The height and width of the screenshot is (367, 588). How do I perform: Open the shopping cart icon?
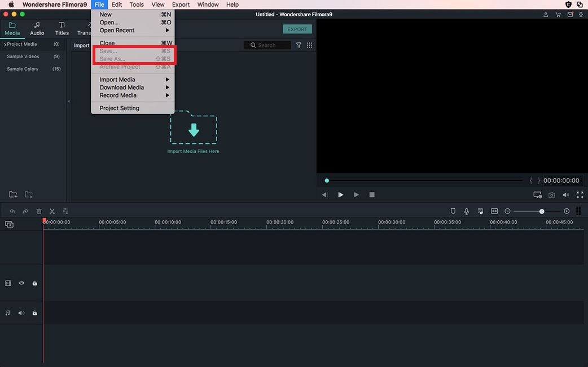(x=558, y=14)
